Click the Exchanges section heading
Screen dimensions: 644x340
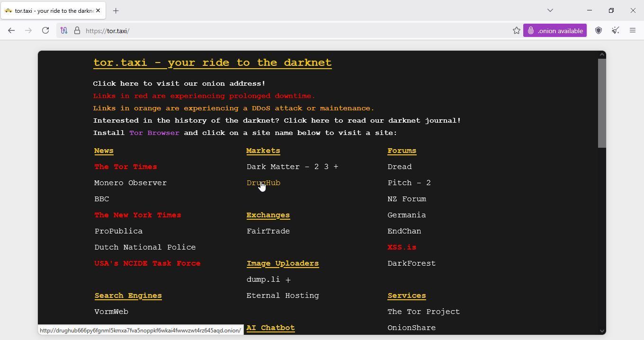(x=268, y=215)
